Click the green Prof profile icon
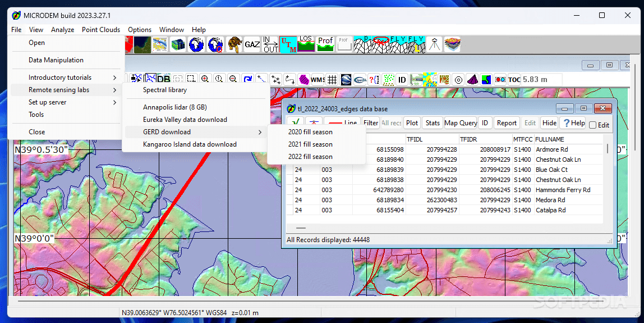 (325, 44)
